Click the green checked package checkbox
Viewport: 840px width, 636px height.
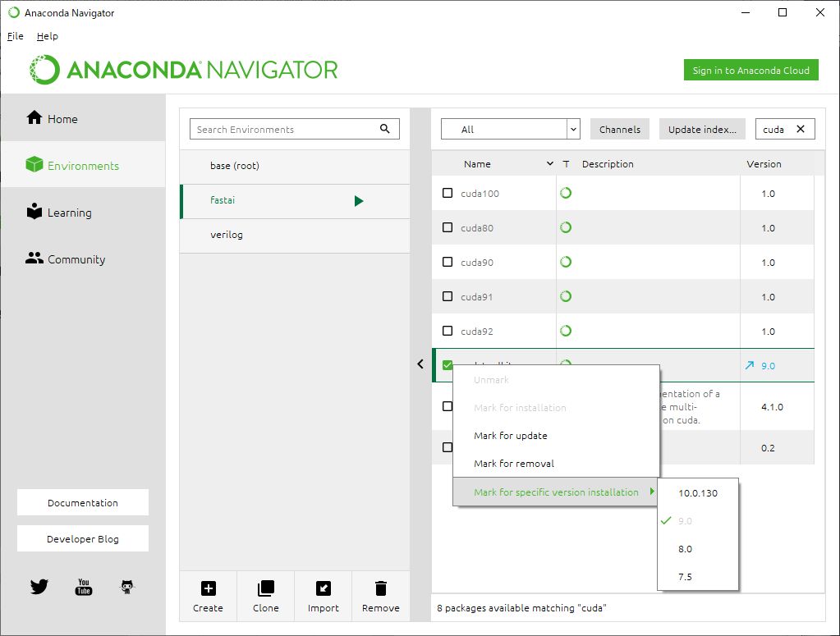tap(448, 365)
